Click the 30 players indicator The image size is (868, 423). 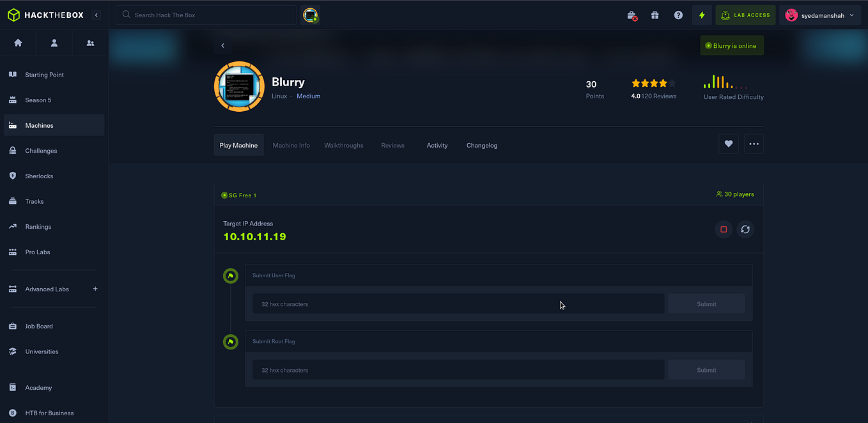735,194
